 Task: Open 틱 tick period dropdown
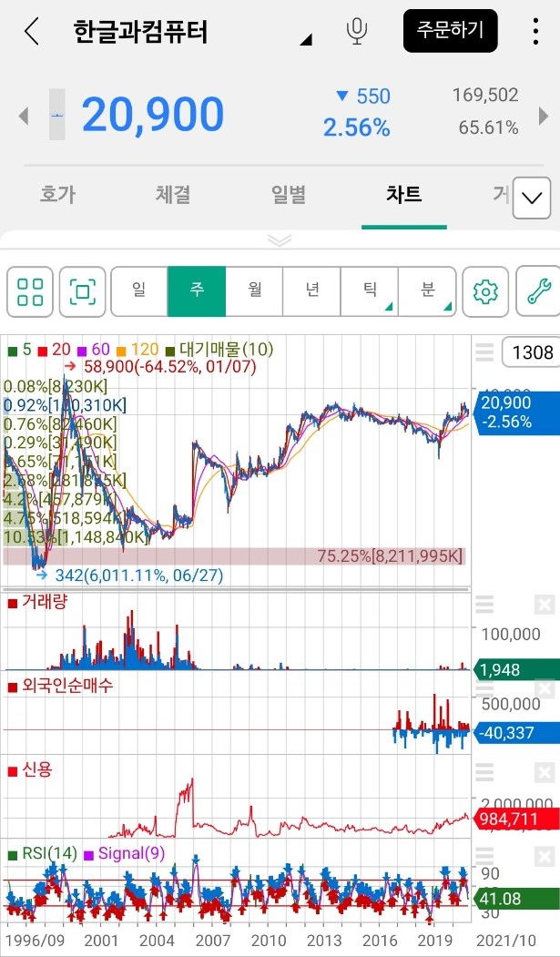coord(369,291)
